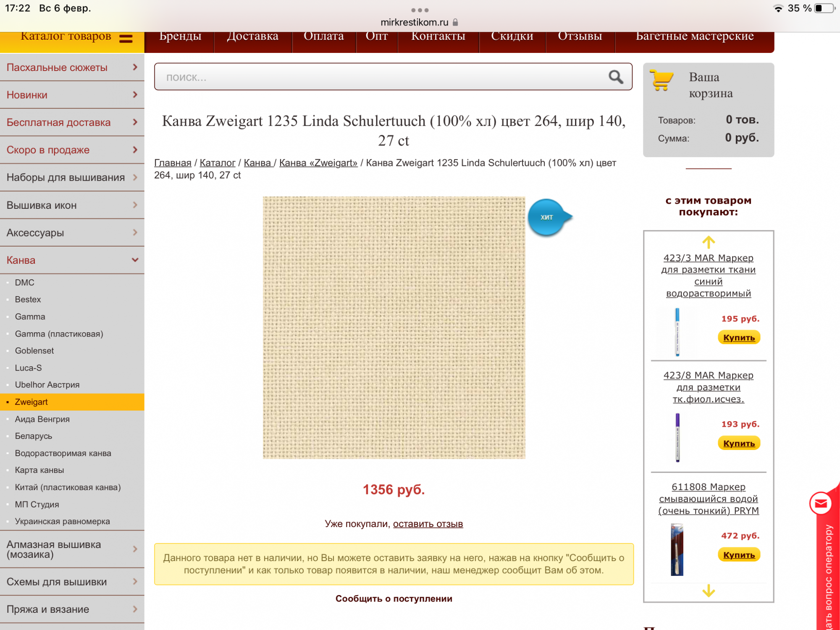
Task: Click the magnifying glass search icon
Action: coord(616,77)
